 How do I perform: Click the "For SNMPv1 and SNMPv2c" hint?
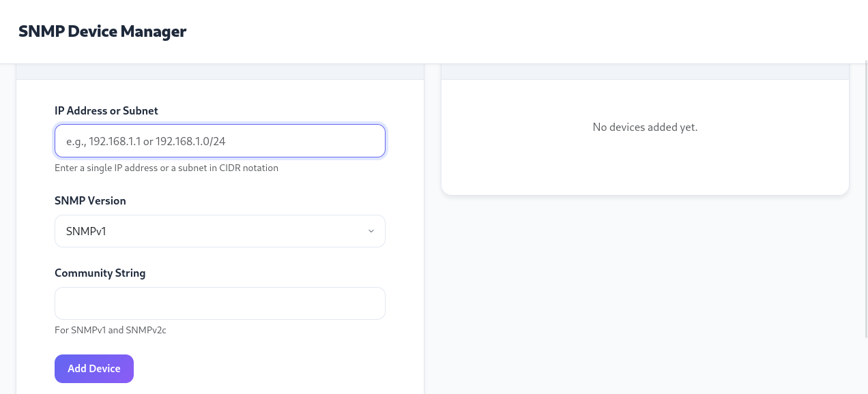(x=111, y=330)
